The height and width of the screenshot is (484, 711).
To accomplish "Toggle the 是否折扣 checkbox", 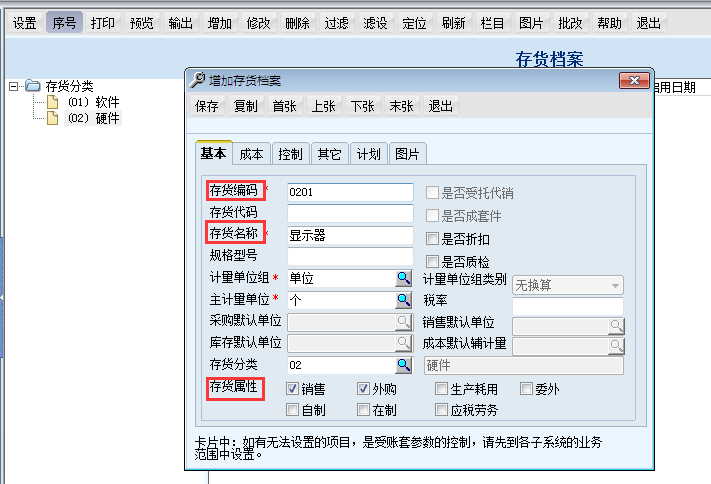I will click(432, 239).
